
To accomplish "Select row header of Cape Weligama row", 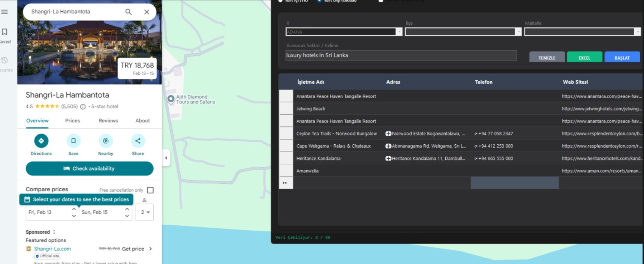I will coord(286,146).
